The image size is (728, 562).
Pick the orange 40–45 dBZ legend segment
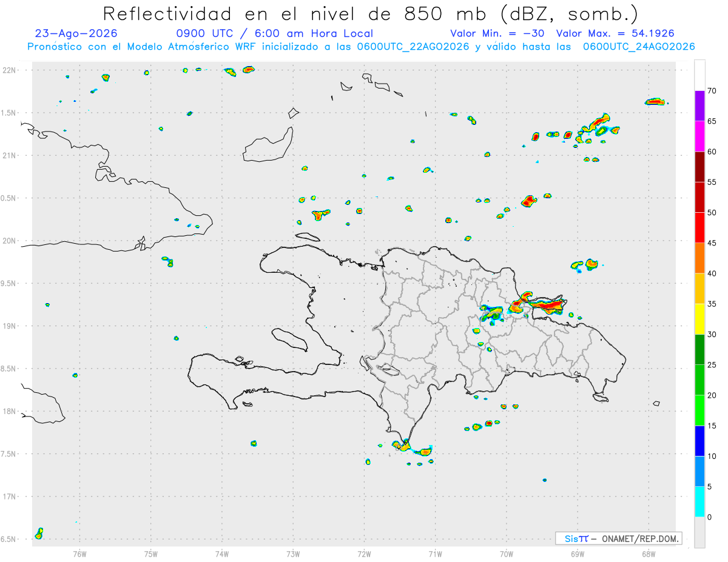pyautogui.click(x=699, y=258)
